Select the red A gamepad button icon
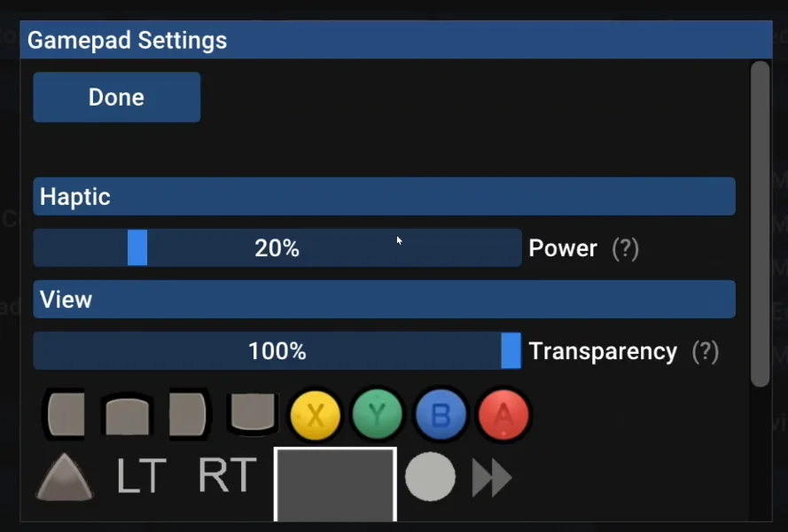This screenshot has width=788, height=532. point(503,414)
